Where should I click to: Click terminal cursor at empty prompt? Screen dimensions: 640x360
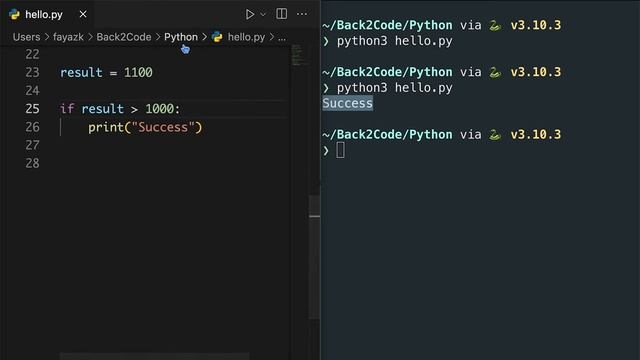340,150
